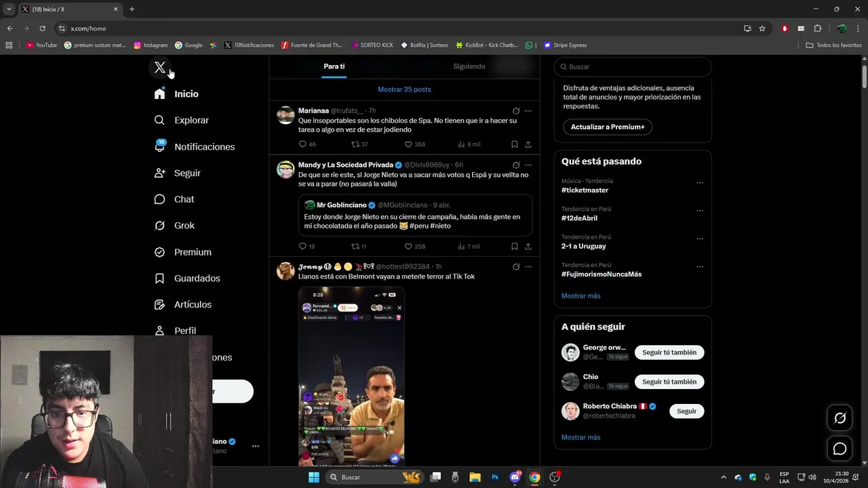The width and height of the screenshot is (868, 488).
Task: Open Photoshop from the Windows taskbar
Action: (495, 477)
